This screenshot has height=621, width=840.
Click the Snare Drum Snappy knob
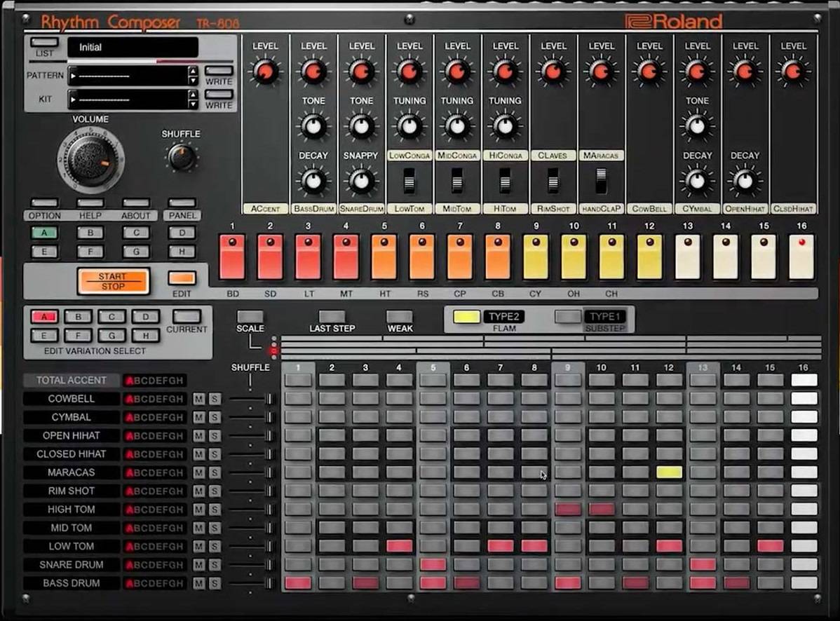361,181
